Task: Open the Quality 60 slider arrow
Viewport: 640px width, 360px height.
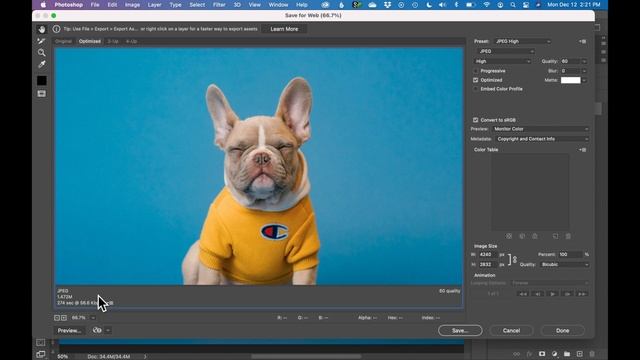Action: (584, 61)
